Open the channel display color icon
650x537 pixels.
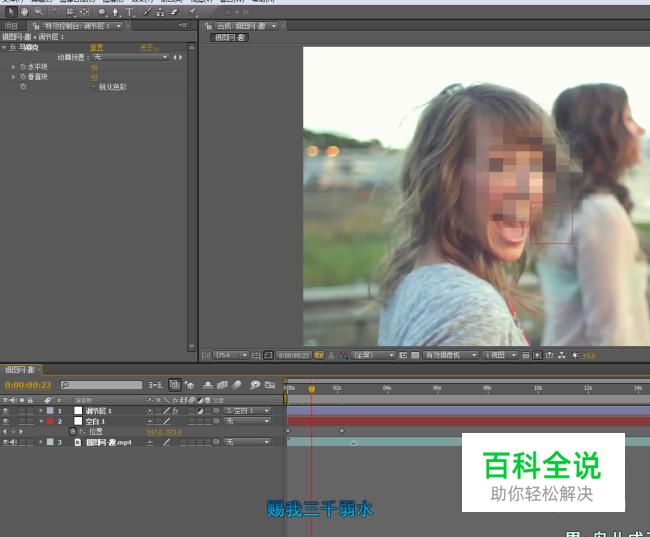[x=344, y=355]
